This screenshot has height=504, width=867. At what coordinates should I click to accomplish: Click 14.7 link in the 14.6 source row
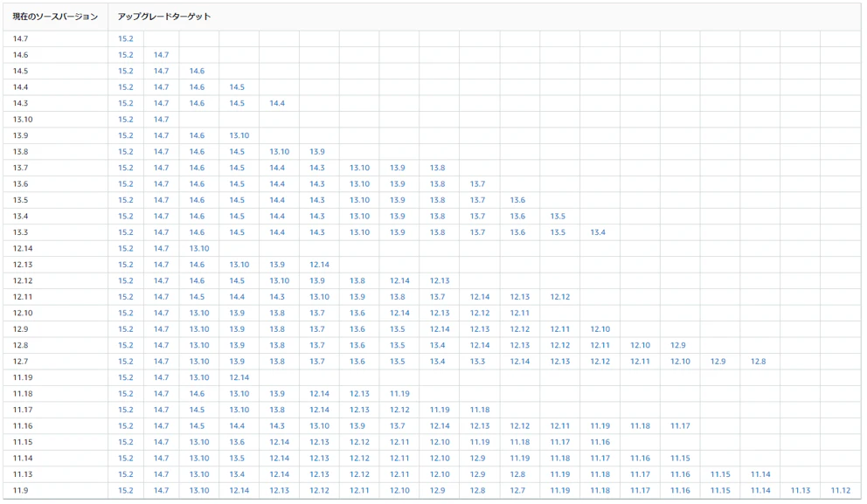[162, 55]
